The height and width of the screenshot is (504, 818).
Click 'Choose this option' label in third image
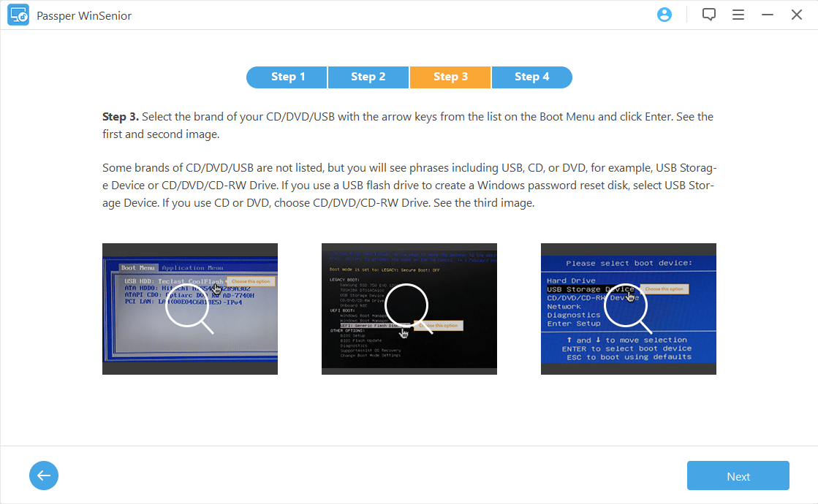[664, 289]
